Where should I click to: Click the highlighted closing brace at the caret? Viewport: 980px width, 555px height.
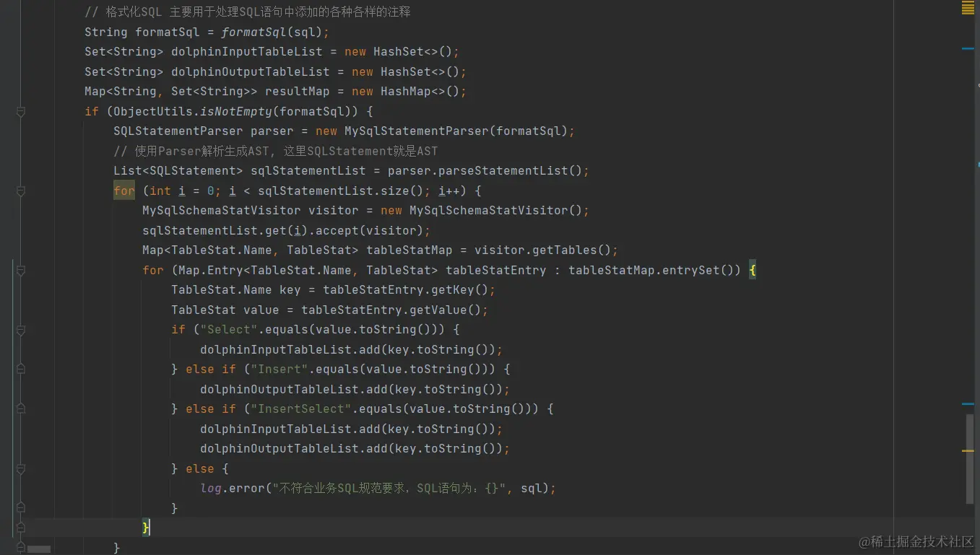pos(146,528)
